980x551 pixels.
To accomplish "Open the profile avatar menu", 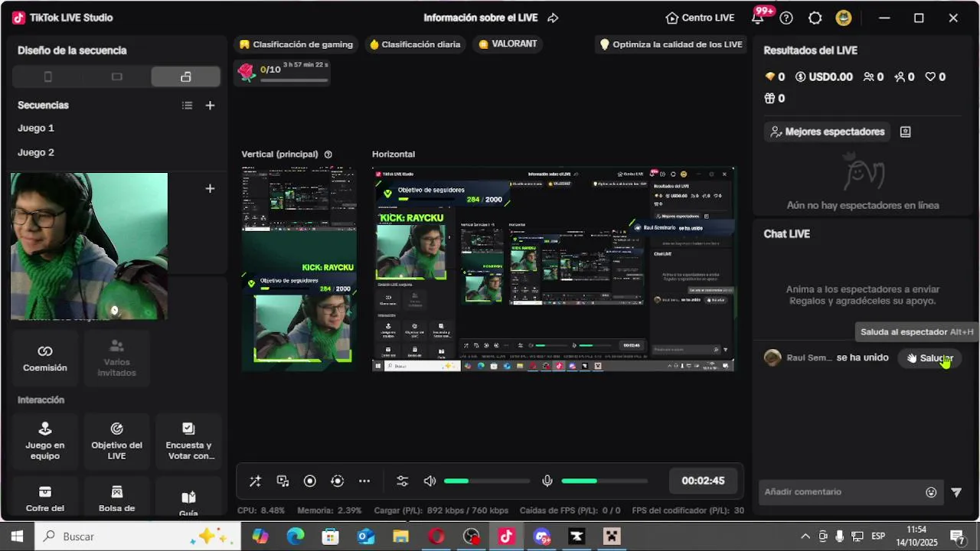I will click(844, 18).
